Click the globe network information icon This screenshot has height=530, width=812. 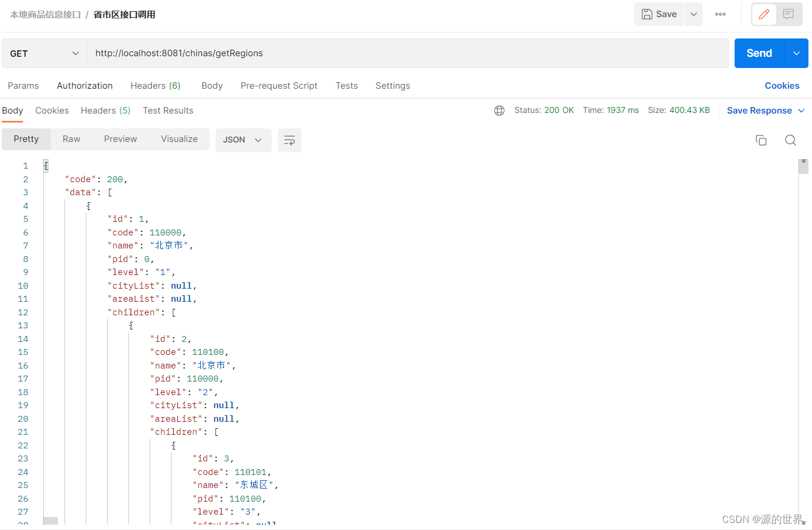click(x=499, y=111)
